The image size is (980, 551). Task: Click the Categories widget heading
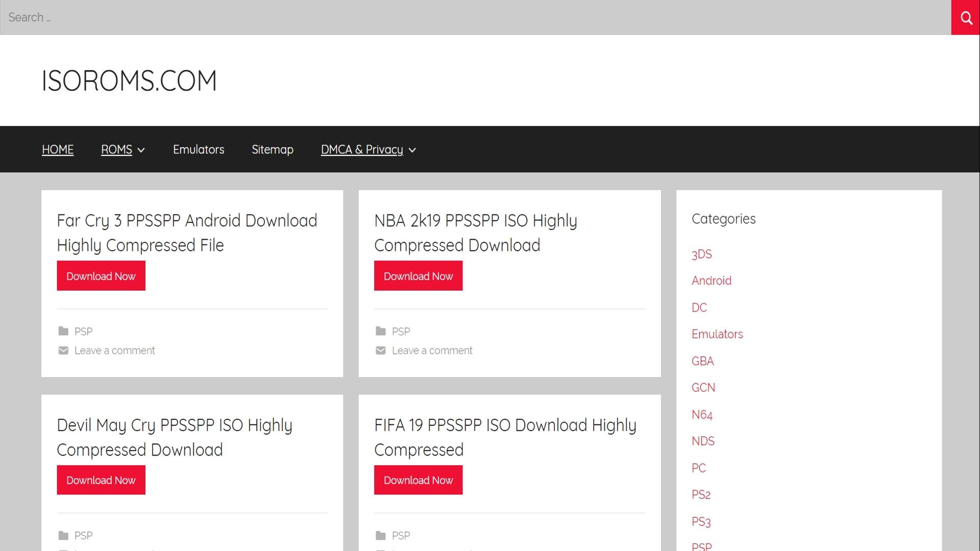point(724,219)
